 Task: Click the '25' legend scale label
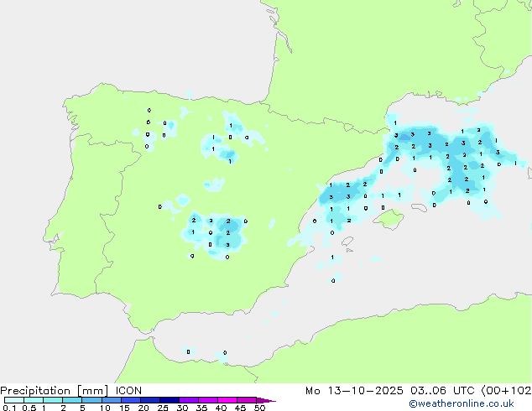(x=163, y=408)
